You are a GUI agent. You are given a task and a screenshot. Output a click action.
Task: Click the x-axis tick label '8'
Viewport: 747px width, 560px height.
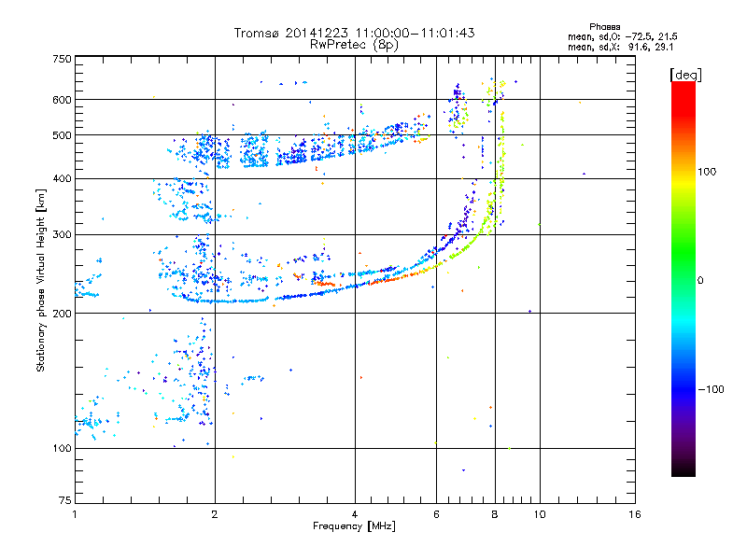tap(495, 514)
